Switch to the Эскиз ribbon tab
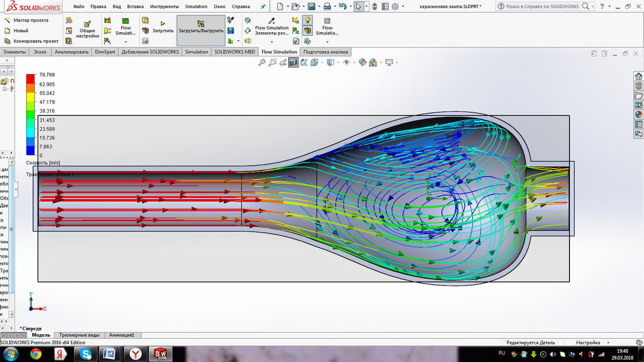 40,52
